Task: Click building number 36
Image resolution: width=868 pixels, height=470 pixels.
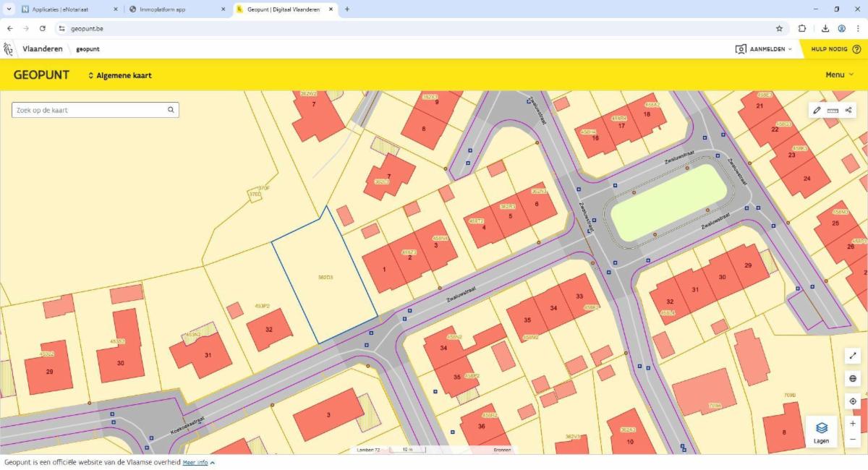Action: point(481,427)
